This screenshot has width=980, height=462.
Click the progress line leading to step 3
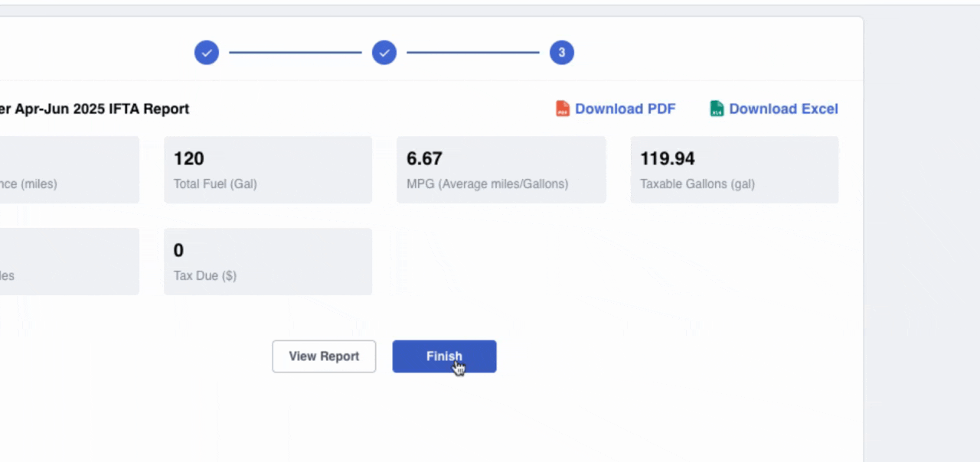[473, 53]
